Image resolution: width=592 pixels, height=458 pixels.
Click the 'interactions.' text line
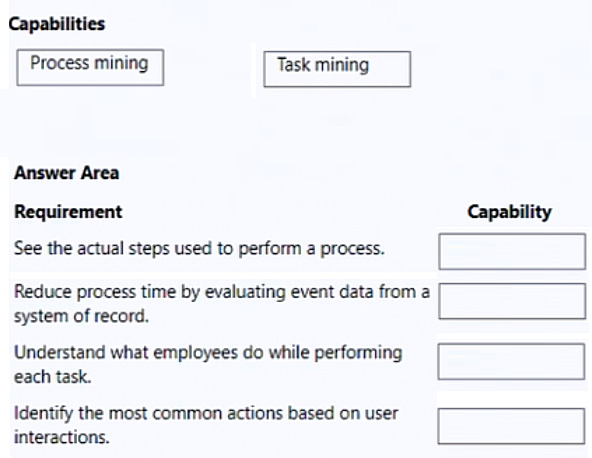point(62,437)
